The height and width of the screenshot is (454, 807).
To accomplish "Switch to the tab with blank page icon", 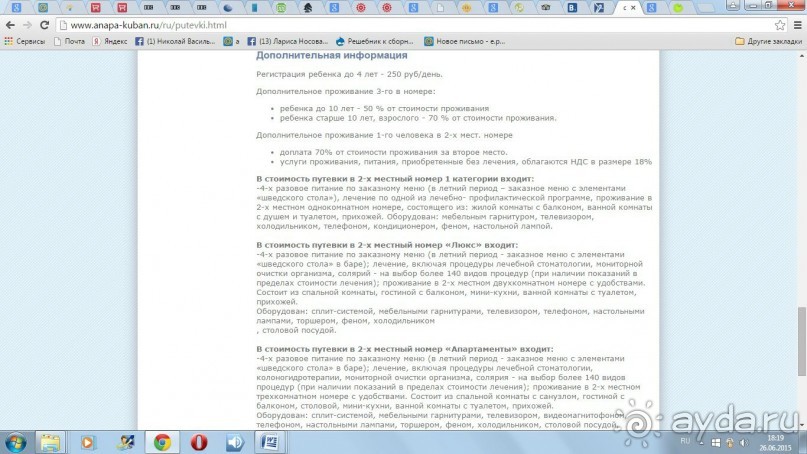I will coord(440,8).
